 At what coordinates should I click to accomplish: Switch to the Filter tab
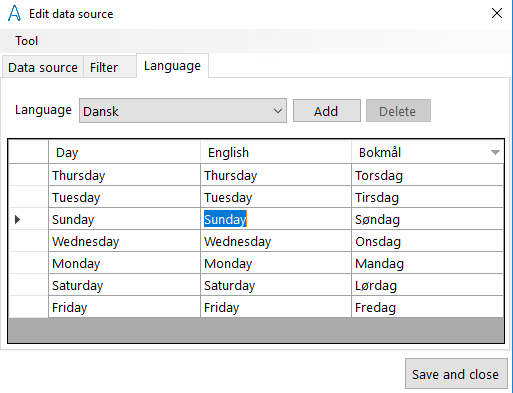110,67
